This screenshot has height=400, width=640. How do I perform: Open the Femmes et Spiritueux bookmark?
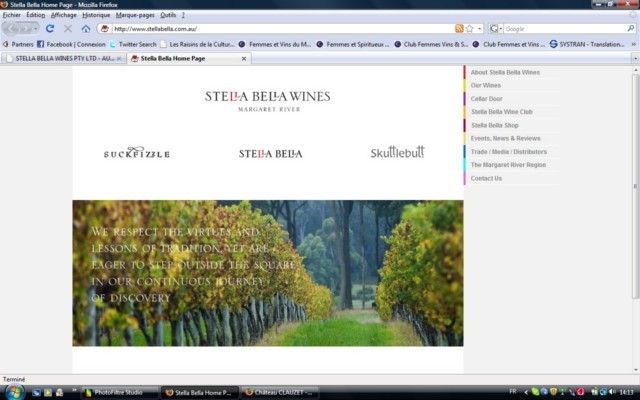[x=353, y=44]
